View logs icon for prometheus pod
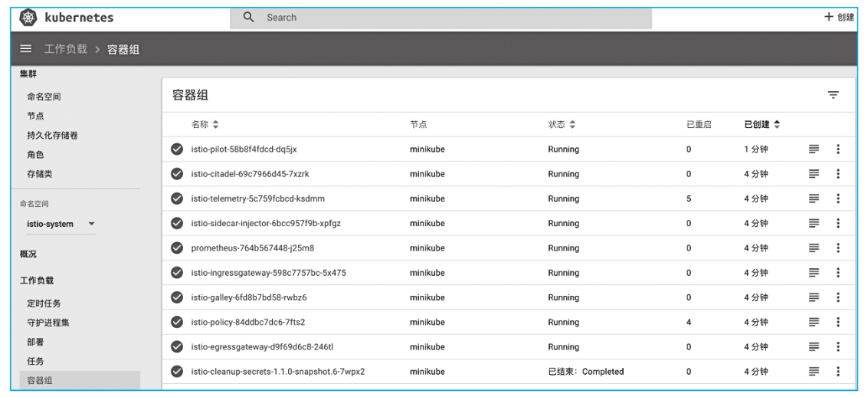This screenshot has width=868, height=397. tap(814, 248)
